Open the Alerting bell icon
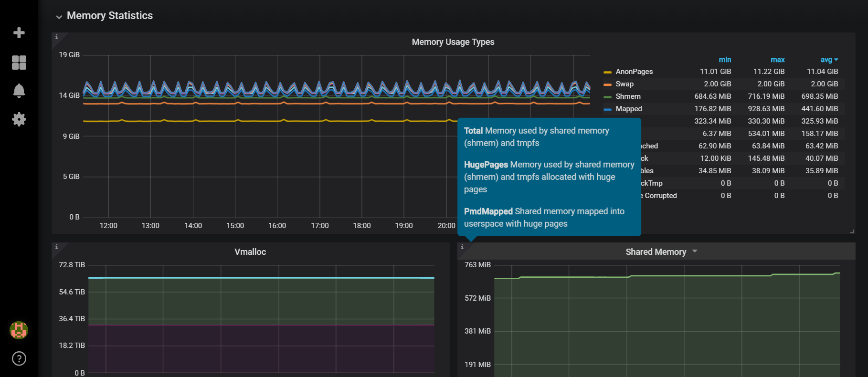 coord(19,91)
